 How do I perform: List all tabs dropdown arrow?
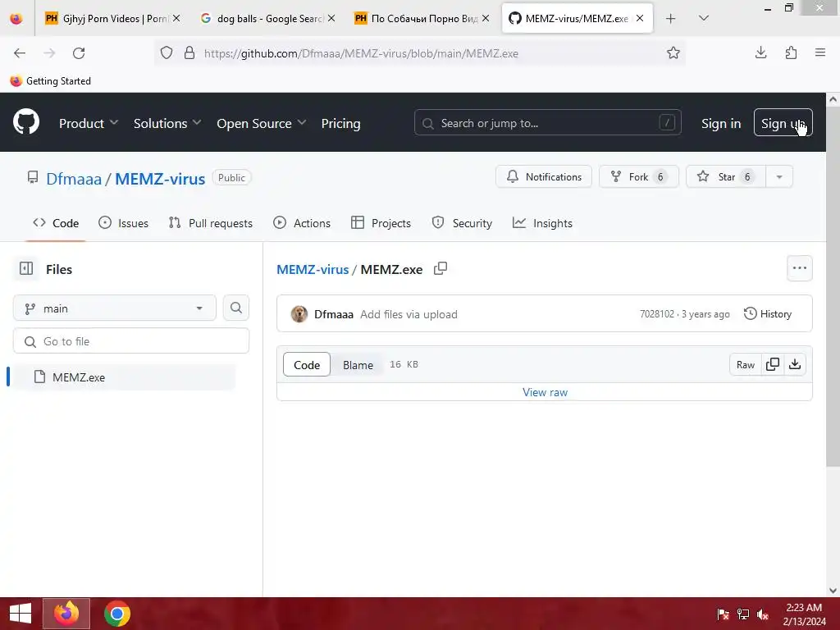704,18
